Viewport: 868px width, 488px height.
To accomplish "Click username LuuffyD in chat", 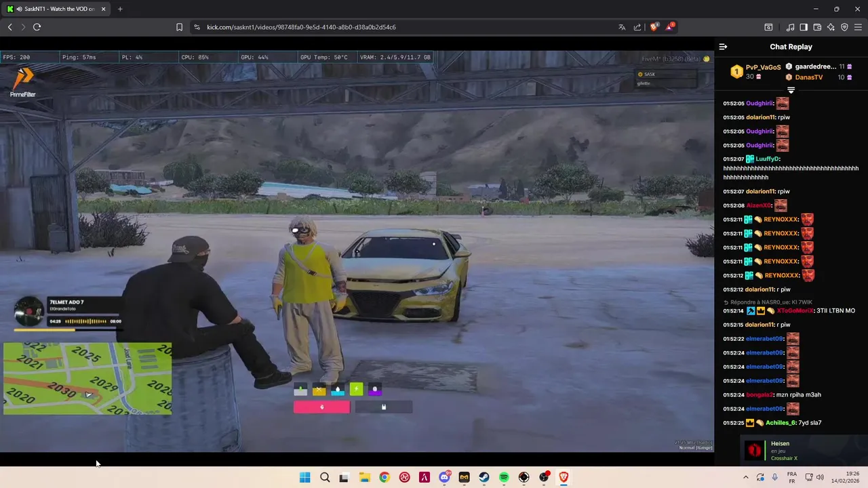I will (x=768, y=159).
